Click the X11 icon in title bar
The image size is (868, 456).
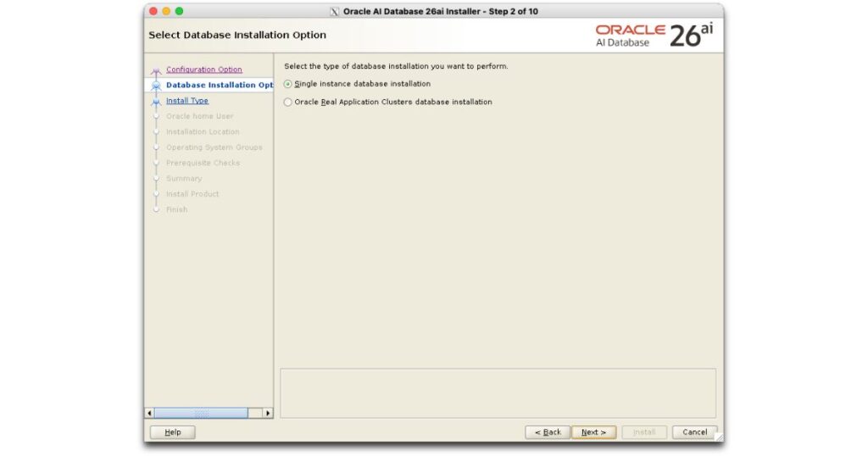[x=334, y=12]
